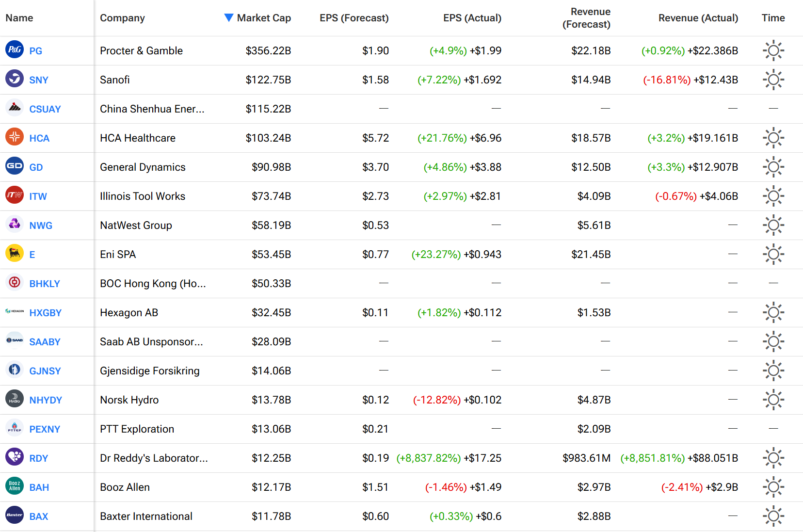Viewport: 803px width, 532px height.
Task: Click the Illinois Tool Works logo icon
Action: [15, 195]
